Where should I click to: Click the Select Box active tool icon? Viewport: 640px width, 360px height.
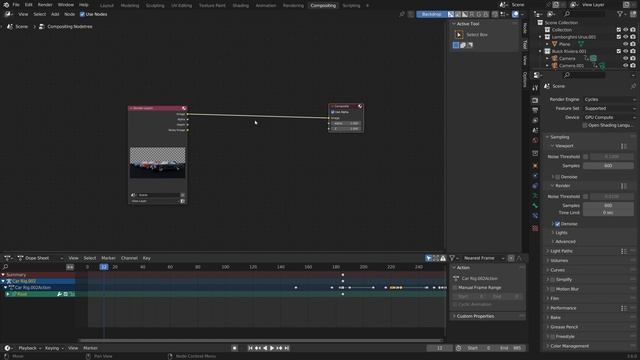tap(459, 35)
